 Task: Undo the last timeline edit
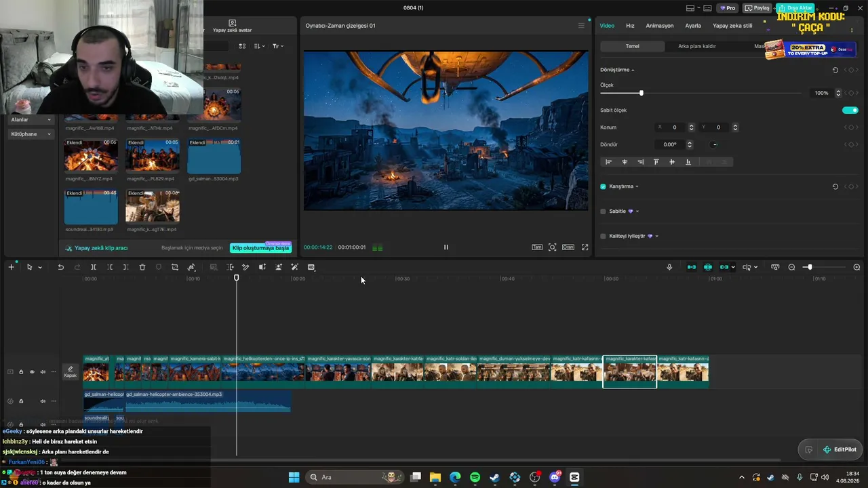[60, 267]
